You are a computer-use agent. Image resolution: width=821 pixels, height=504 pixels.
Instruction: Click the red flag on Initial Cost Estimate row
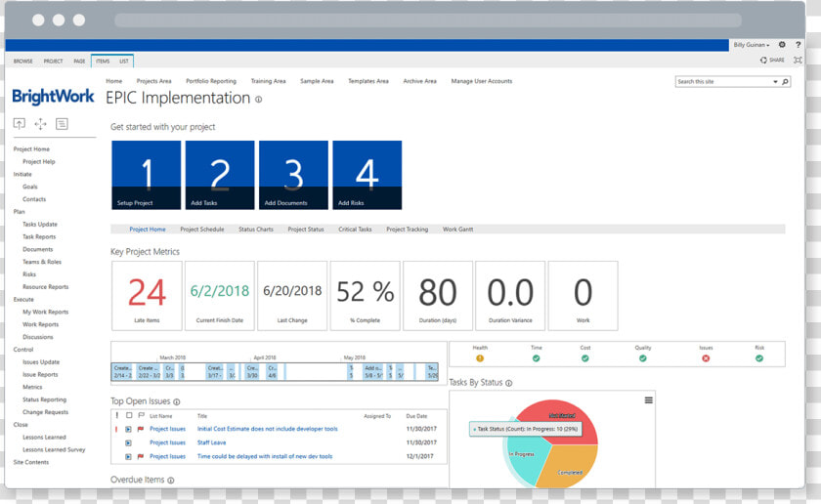coord(141,429)
